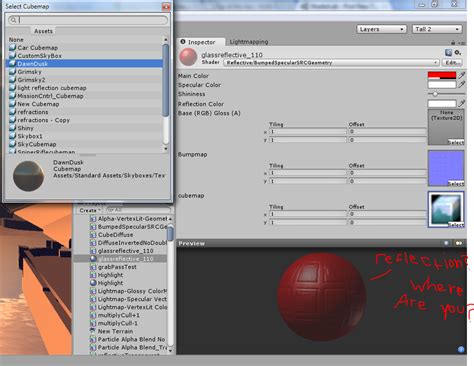Click Bumpmap Offset y field

click(x=388, y=181)
